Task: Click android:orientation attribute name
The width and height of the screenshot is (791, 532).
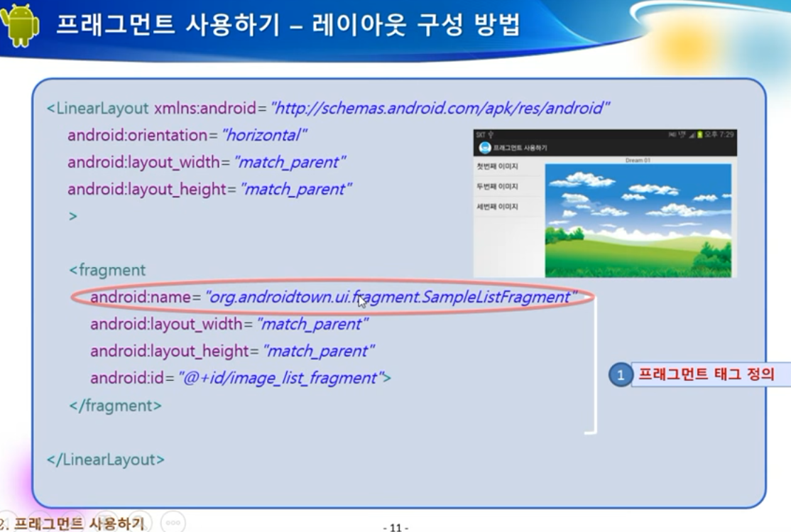Action: pyautogui.click(x=137, y=135)
